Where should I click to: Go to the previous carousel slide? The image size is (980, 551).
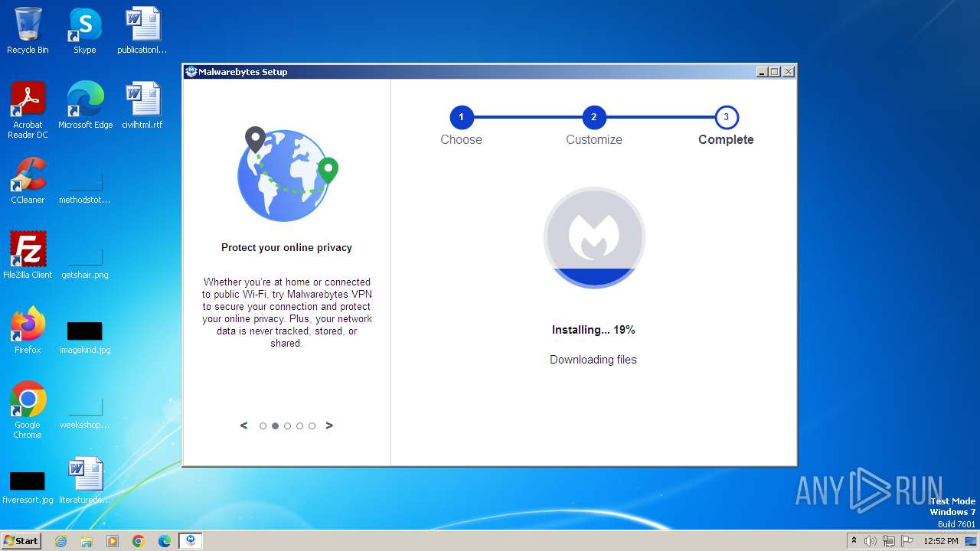(243, 425)
